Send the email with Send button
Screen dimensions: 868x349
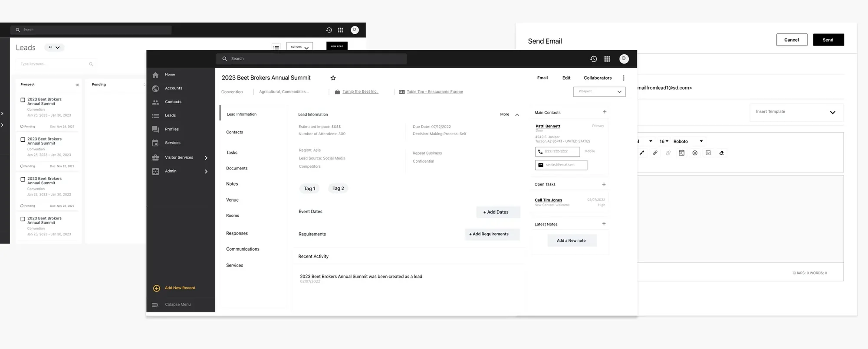click(x=828, y=40)
